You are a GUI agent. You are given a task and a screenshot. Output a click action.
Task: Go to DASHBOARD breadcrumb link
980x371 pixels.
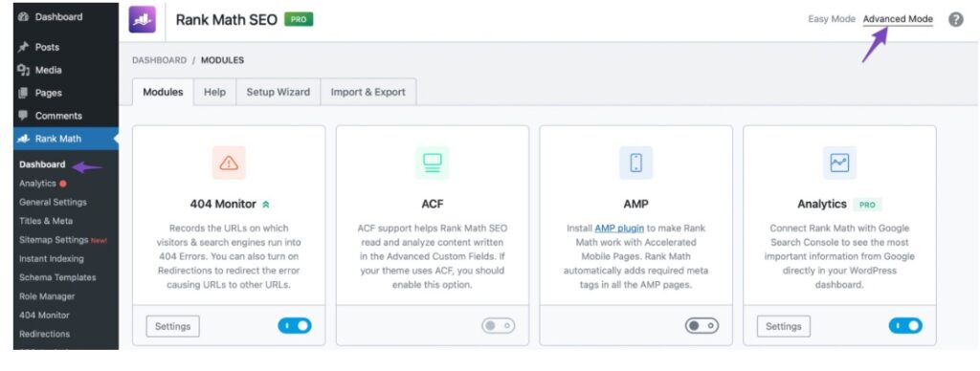click(x=160, y=60)
